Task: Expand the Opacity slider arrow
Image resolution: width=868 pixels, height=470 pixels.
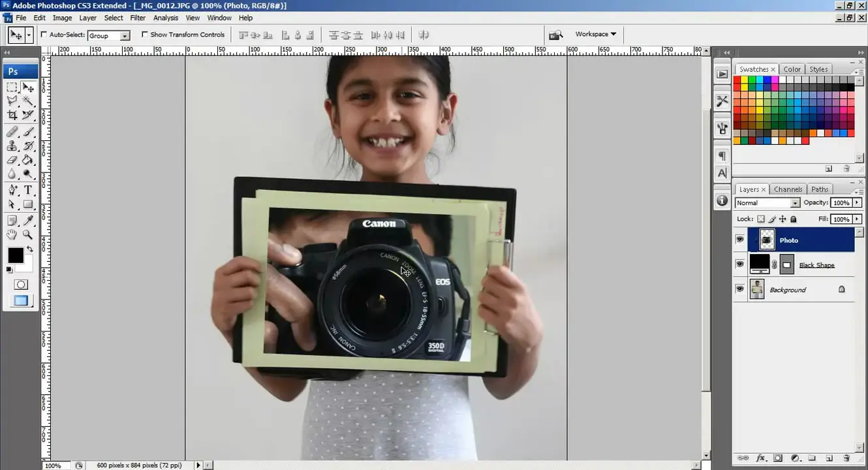Action: click(x=857, y=203)
